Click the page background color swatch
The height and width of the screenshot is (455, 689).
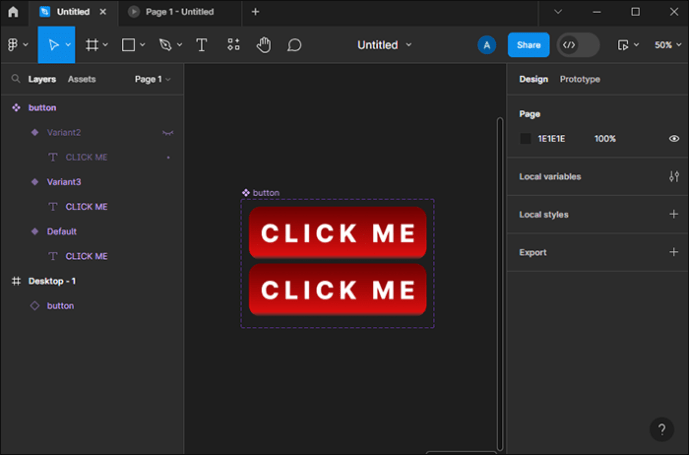(x=526, y=138)
